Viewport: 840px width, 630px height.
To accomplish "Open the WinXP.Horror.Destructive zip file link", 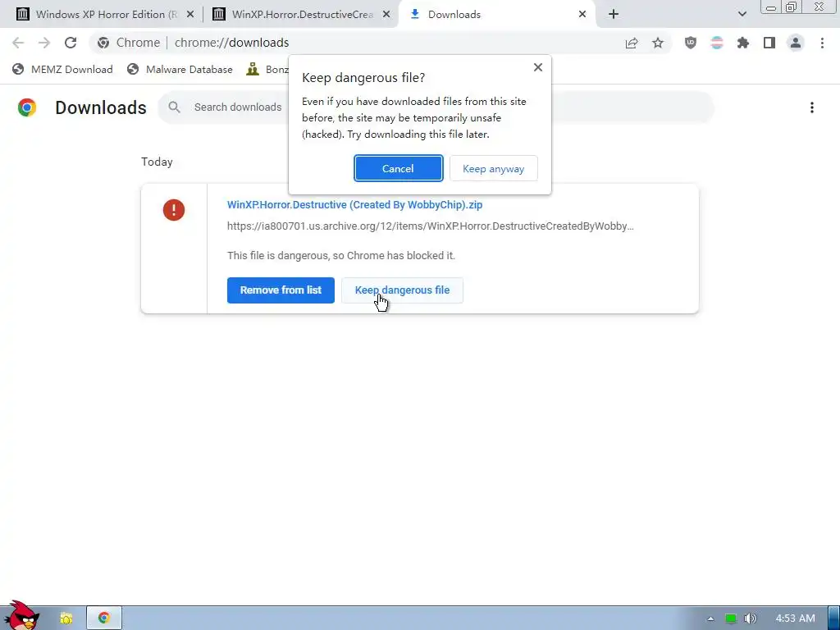I will click(354, 204).
